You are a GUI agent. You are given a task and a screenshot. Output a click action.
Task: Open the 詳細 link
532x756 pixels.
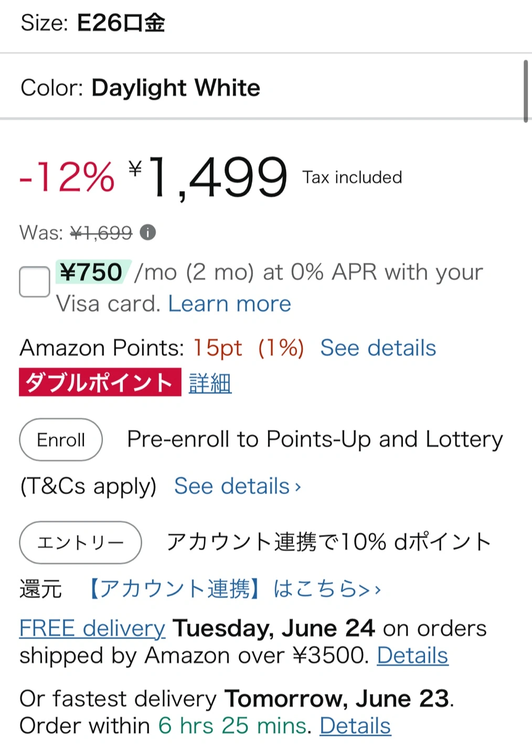(x=210, y=383)
